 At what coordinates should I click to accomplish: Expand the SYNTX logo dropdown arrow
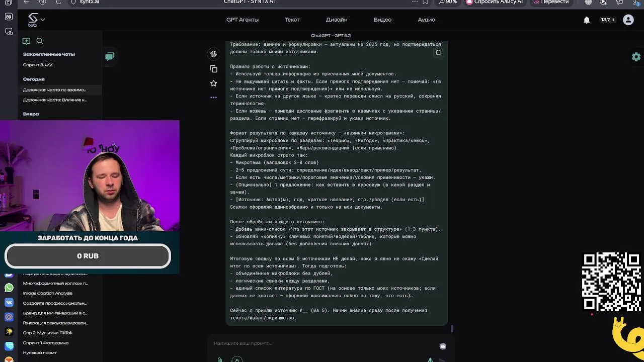click(x=43, y=20)
